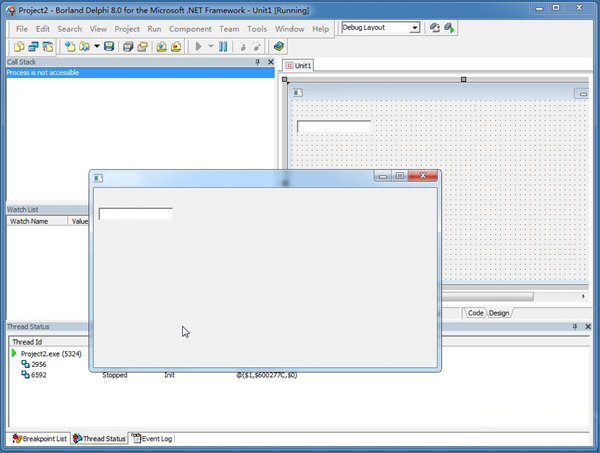The height and width of the screenshot is (453, 600).
Task: Open the View menu
Action: [x=98, y=29]
